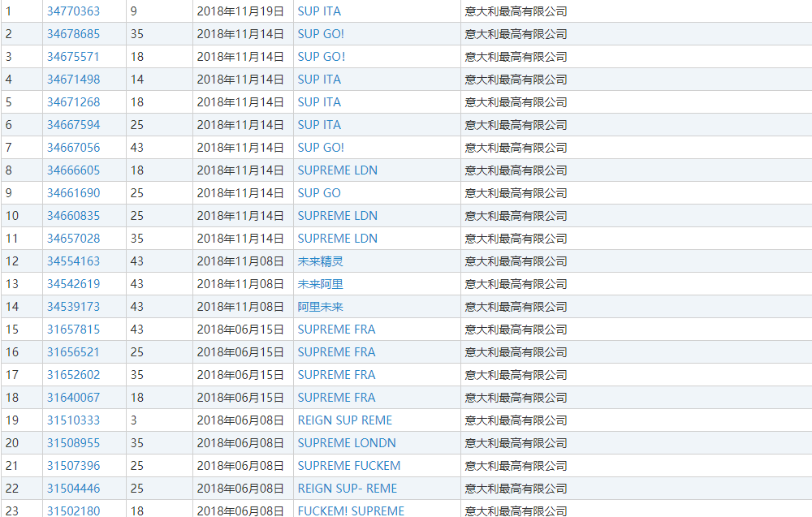Click applicant cell 意大利最高有限公司 in row 1
This screenshot has height=517, width=812.
coord(516,11)
